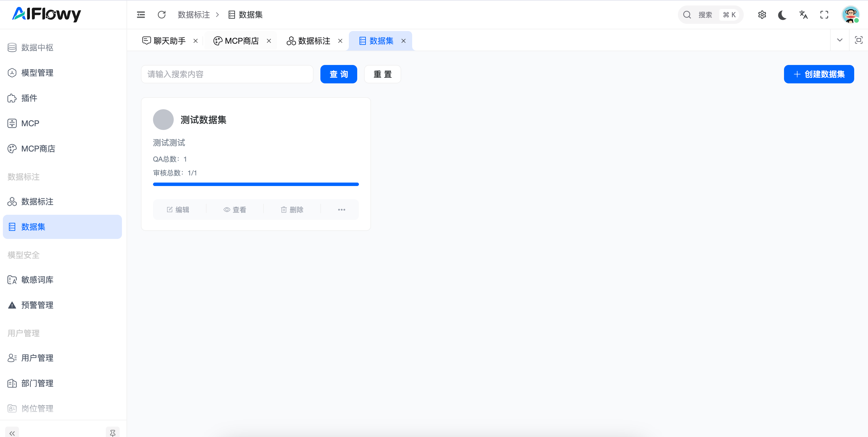Click the user avatar in the top right

click(850, 14)
